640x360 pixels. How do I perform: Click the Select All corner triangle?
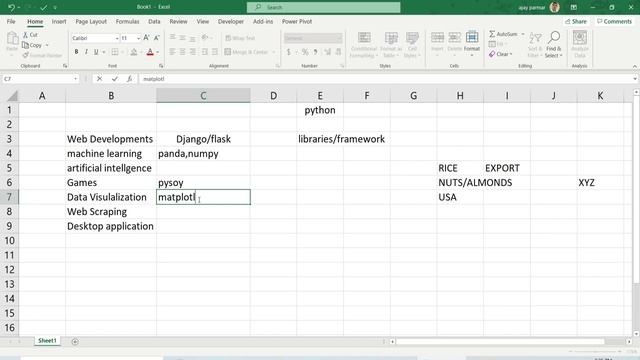coord(12,96)
